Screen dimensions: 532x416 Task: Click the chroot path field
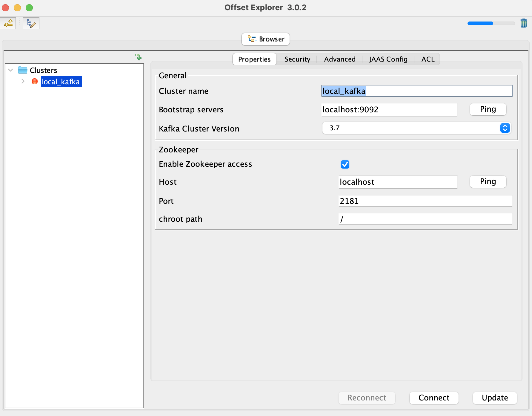click(x=426, y=219)
